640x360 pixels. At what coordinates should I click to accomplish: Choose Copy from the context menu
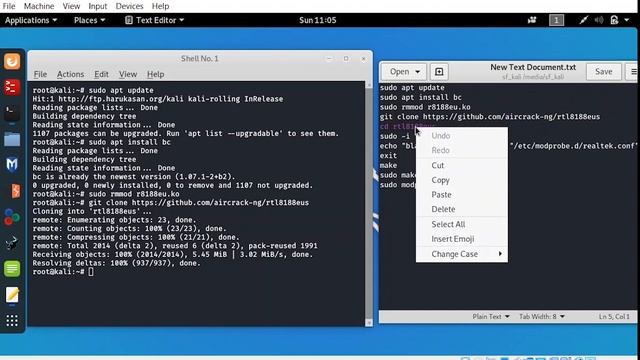click(462, 180)
